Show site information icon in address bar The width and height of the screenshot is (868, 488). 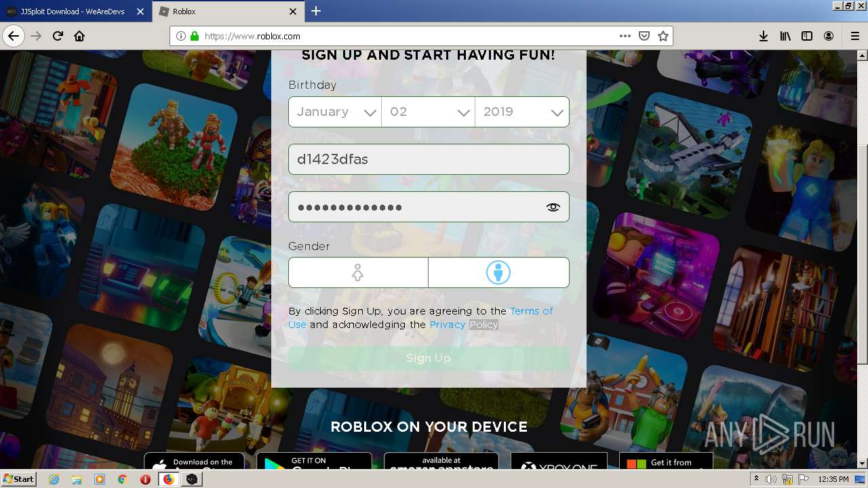pyautogui.click(x=181, y=36)
